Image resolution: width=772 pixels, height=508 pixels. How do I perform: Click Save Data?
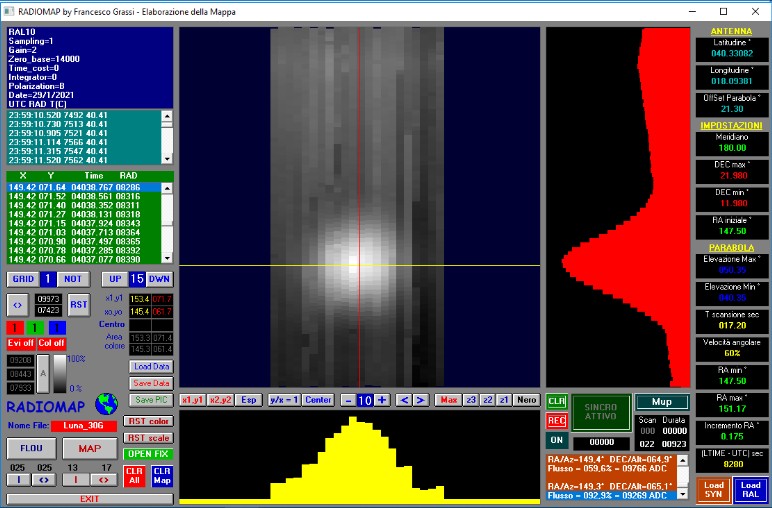click(152, 383)
